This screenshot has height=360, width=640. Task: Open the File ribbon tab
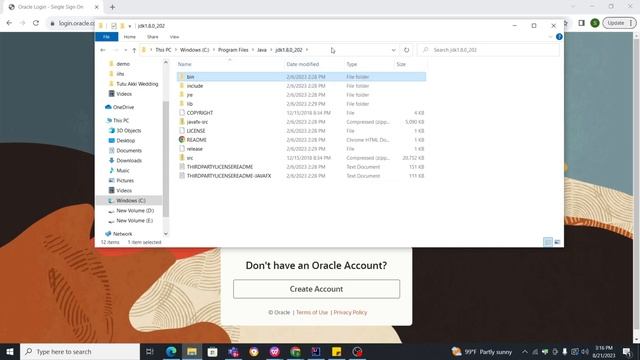(x=107, y=37)
